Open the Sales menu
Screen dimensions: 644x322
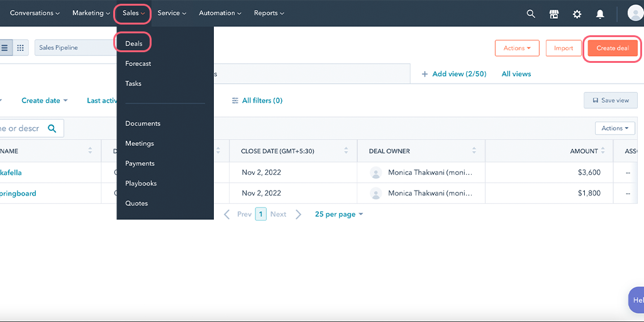pyautogui.click(x=133, y=13)
